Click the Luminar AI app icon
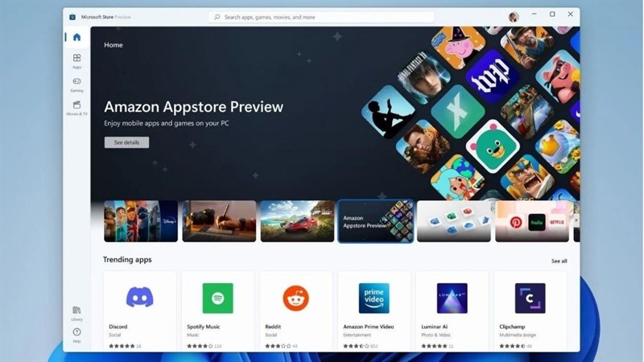 coord(452,298)
